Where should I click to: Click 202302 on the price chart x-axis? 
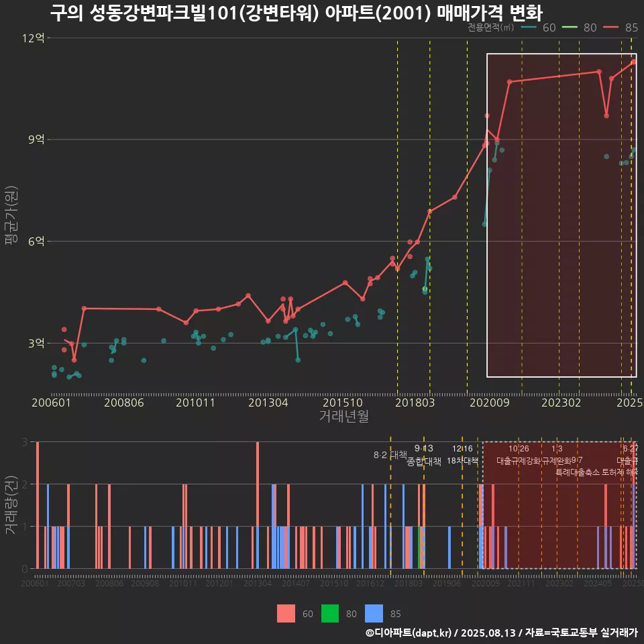(x=561, y=402)
